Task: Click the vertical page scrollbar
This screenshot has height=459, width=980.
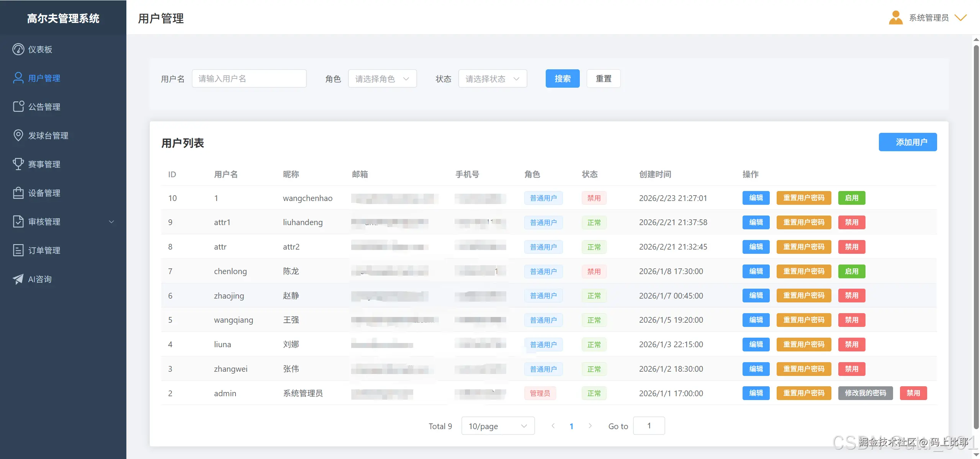Action: tap(976, 237)
